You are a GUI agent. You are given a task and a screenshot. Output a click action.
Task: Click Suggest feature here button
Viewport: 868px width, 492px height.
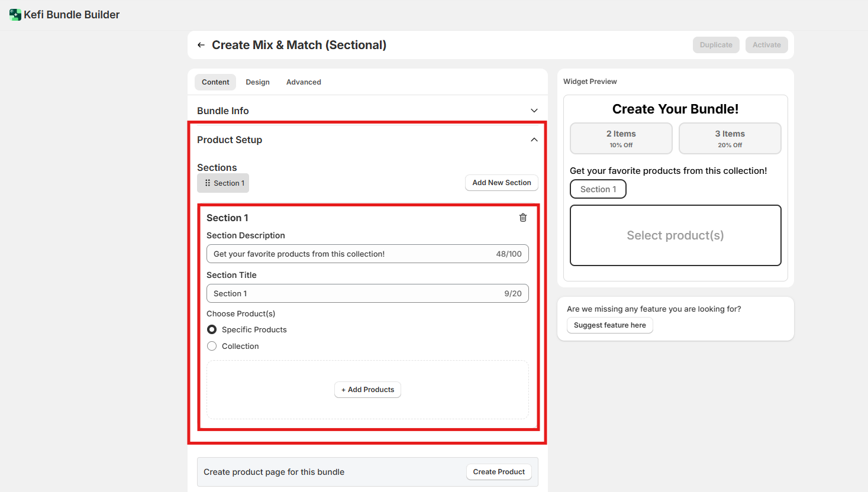click(609, 325)
